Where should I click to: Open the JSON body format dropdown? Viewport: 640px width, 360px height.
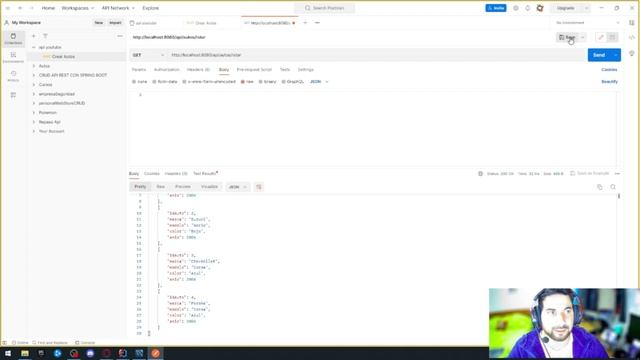click(x=319, y=82)
